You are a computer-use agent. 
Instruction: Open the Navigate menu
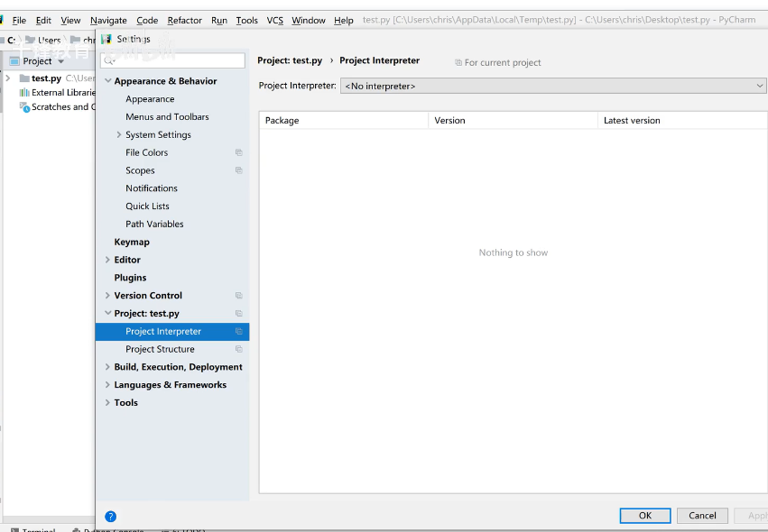108,20
